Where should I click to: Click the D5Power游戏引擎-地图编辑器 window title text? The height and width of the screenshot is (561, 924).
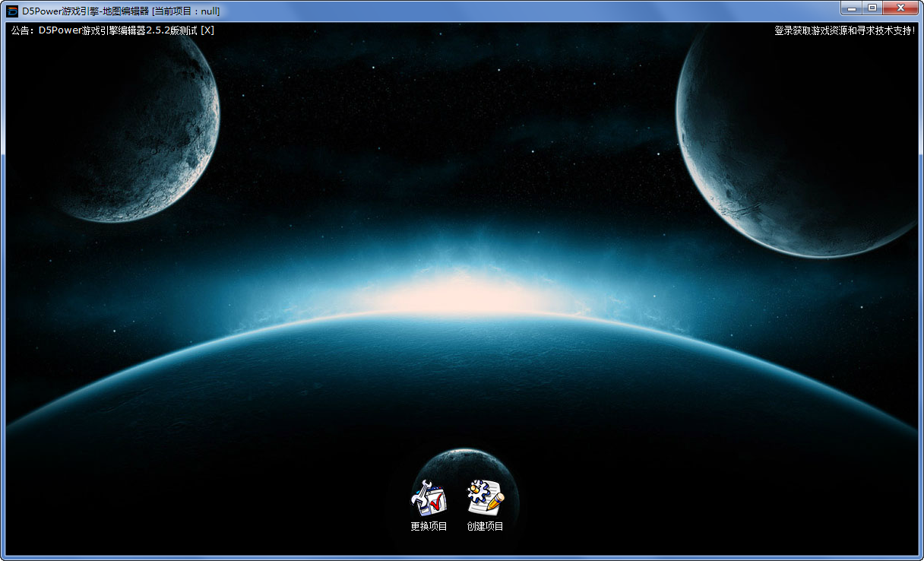tap(85, 11)
